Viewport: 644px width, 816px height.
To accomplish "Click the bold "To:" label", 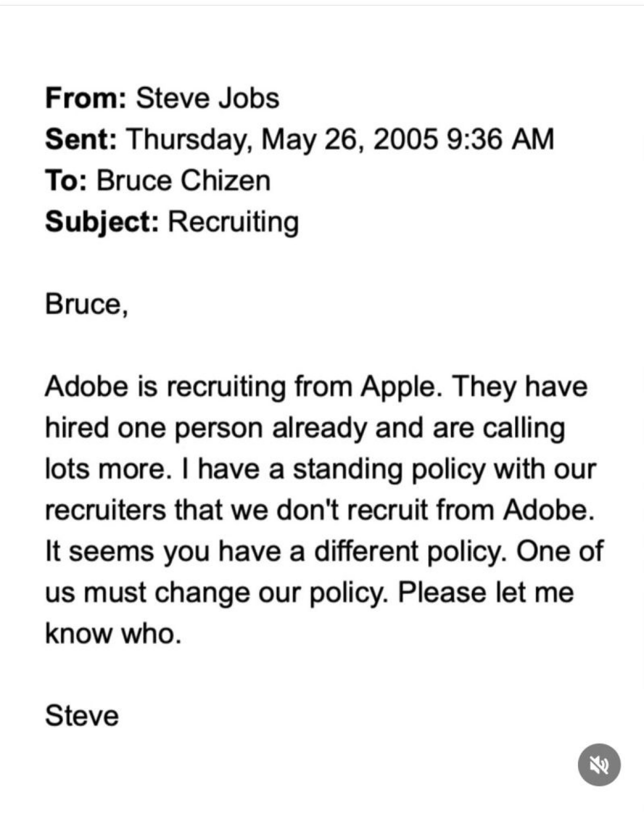I will 66,180.
